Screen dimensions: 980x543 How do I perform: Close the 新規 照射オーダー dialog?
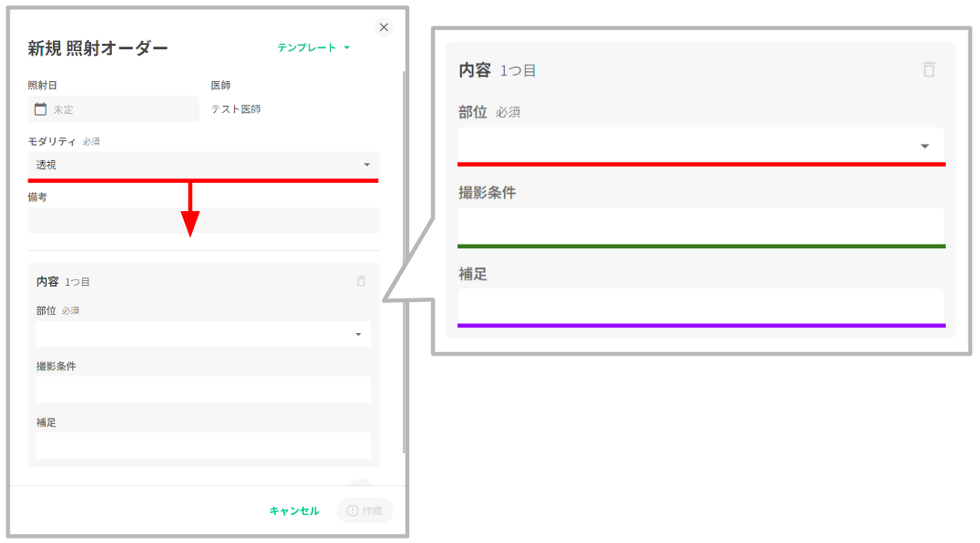pos(384,27)
